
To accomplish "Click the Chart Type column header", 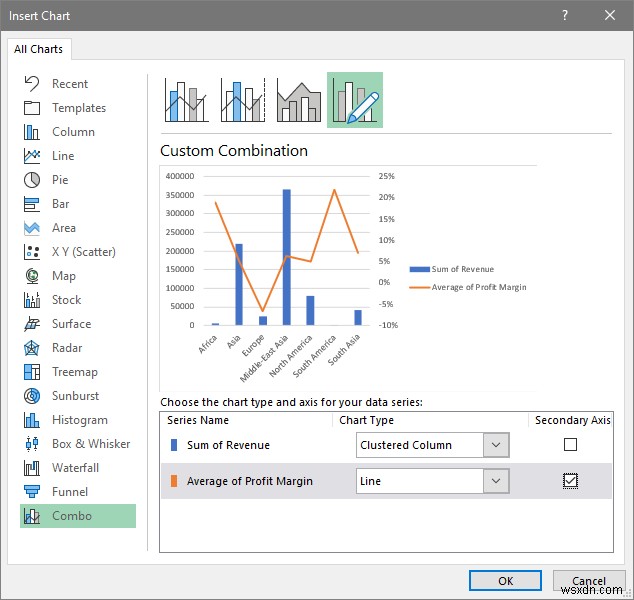I will click(x=366, y=420).
